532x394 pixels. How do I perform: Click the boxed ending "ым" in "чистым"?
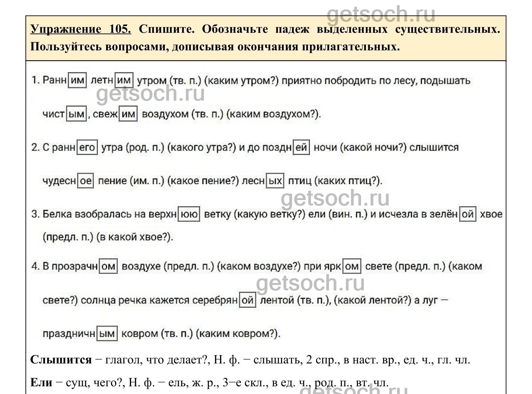(76, 114)
